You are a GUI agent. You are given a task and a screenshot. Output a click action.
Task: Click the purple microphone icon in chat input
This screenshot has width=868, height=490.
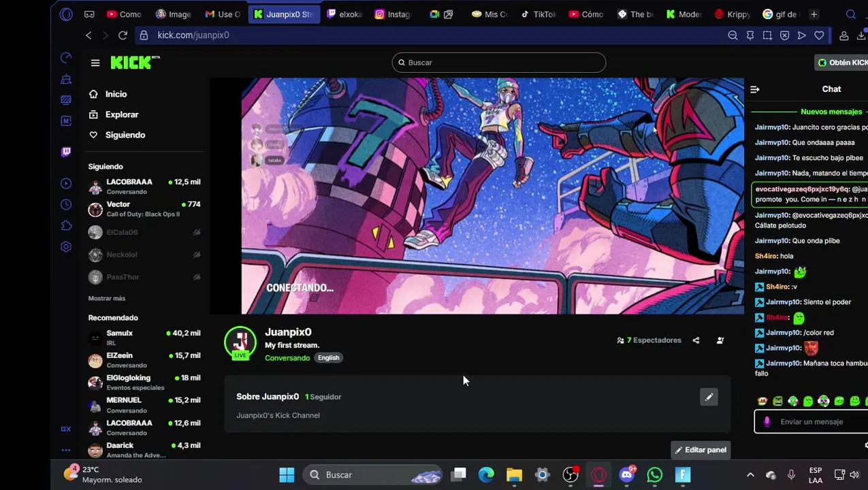click(x=767, y=422)
